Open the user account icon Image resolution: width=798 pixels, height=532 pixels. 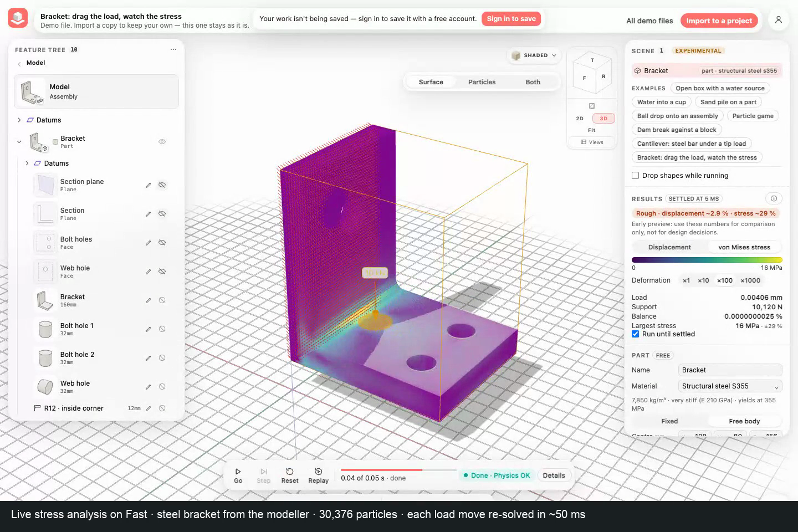tap(779, 20)
